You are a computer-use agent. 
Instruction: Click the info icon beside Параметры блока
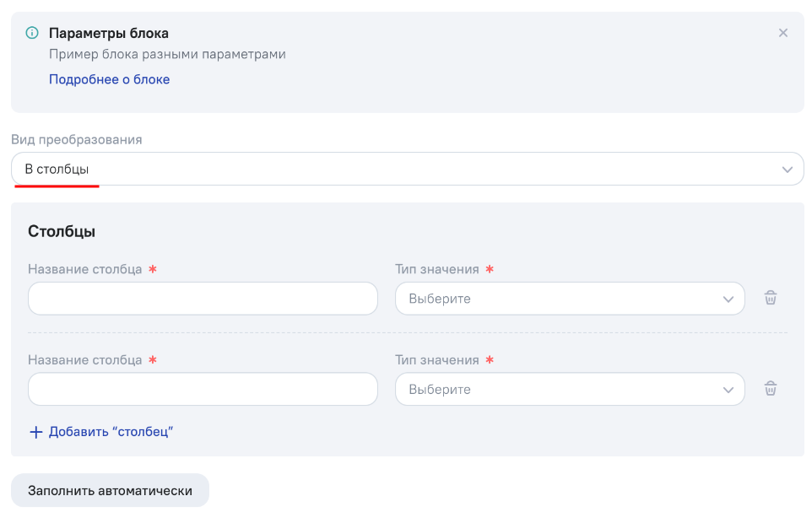(x=32, y=33)
